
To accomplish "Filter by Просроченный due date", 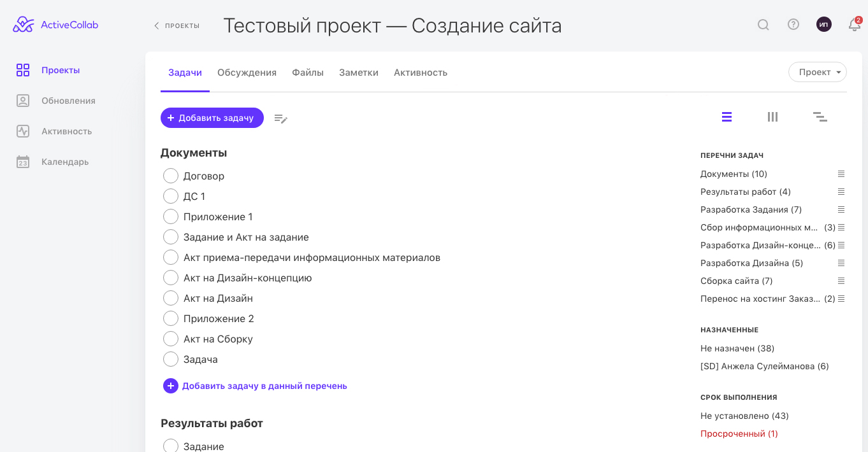I will coord(739,434).
